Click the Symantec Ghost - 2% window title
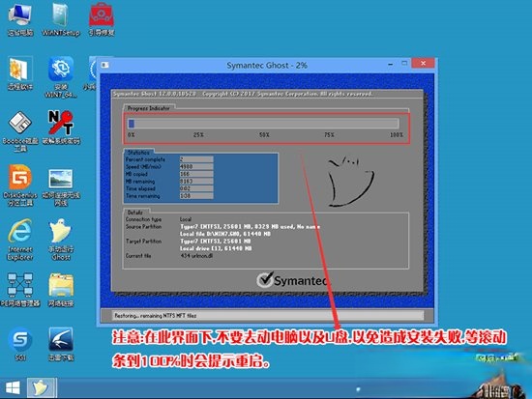Screen dimensions: 532x399 point(267,65)
